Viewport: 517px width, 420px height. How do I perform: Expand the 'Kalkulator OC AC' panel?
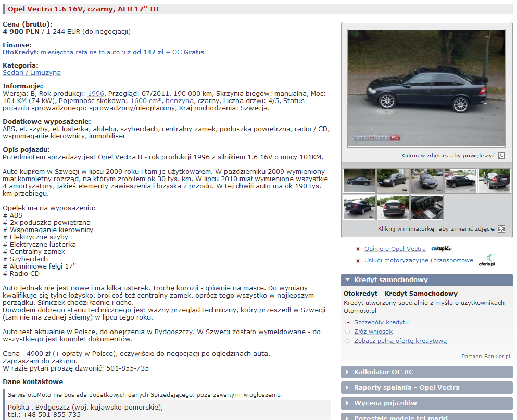[426, 372]
